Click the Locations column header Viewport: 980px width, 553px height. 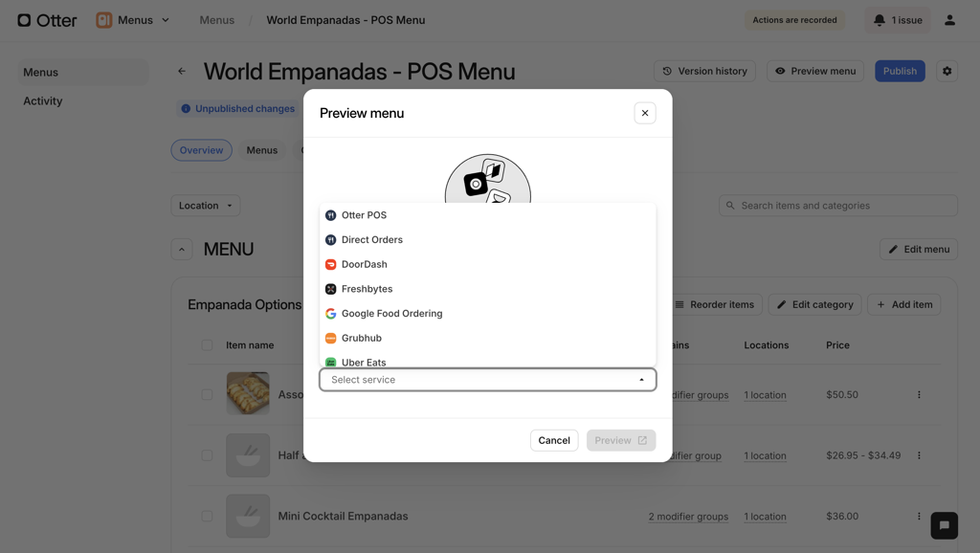(x=767, y=345)
